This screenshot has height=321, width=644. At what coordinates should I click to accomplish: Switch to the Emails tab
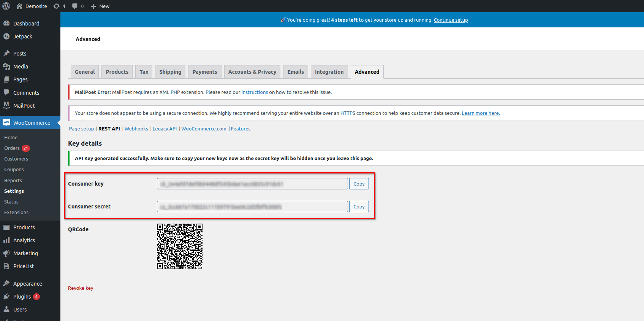coord(296,72)
